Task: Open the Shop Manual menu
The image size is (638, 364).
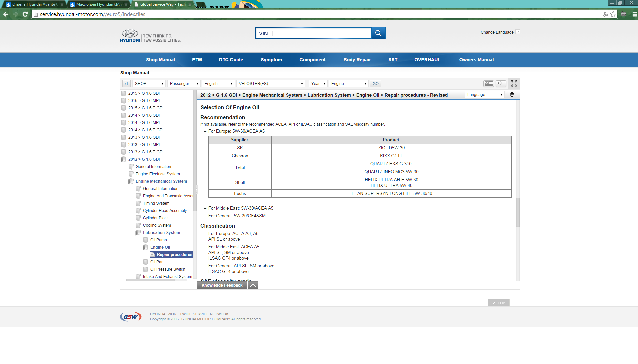Action: pyautogui.click(x=160, y=60)
